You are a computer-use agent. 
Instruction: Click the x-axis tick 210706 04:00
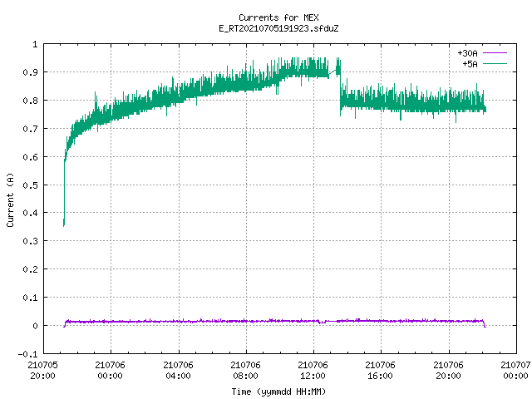pos(178,370)
